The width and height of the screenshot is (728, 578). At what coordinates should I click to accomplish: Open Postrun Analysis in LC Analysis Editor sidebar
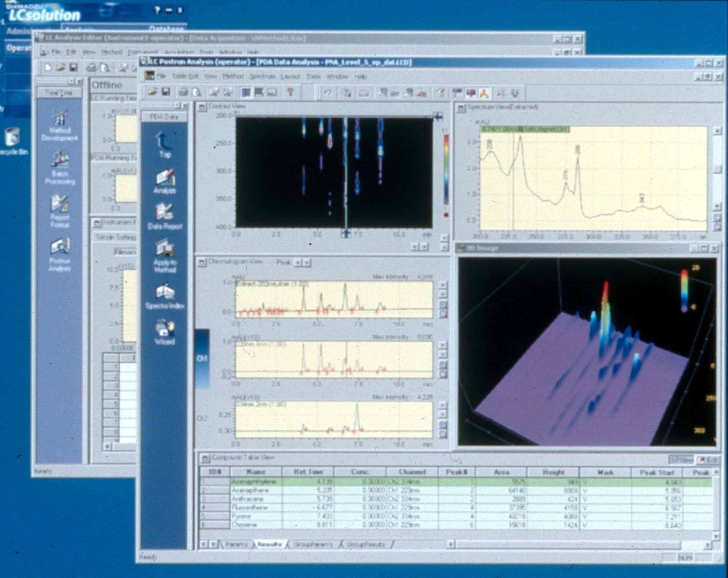click(x=60, y=255)
